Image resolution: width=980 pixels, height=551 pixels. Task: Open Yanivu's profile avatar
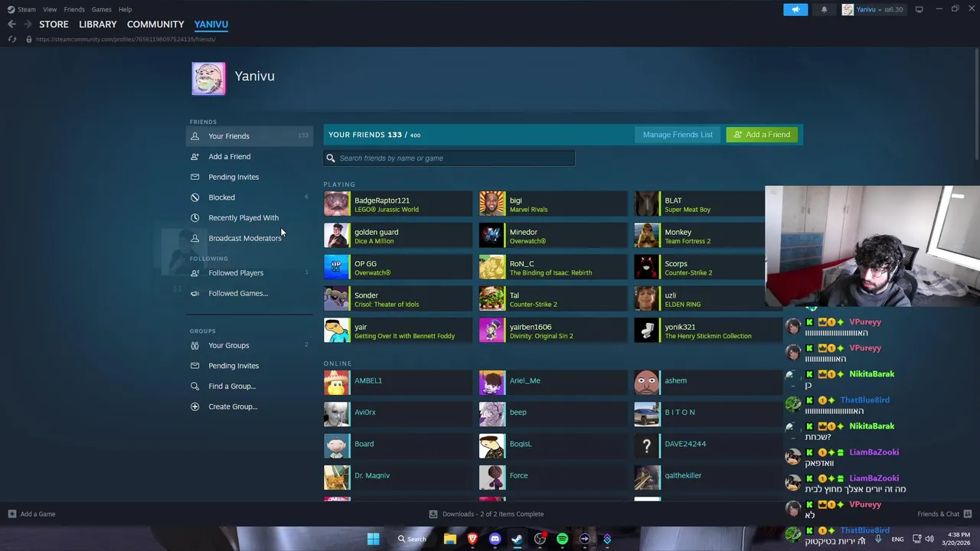coord(208,79)
